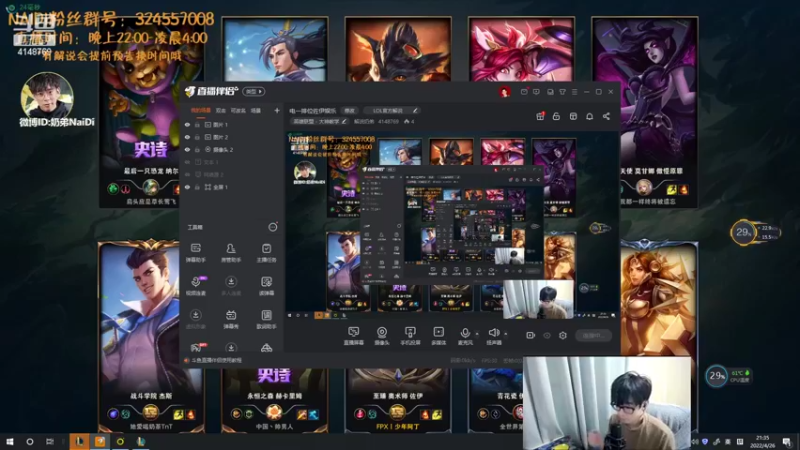Open the 弹幕秀 tool
The height and width of the screenshot is (450, 800).
[231, 319]
